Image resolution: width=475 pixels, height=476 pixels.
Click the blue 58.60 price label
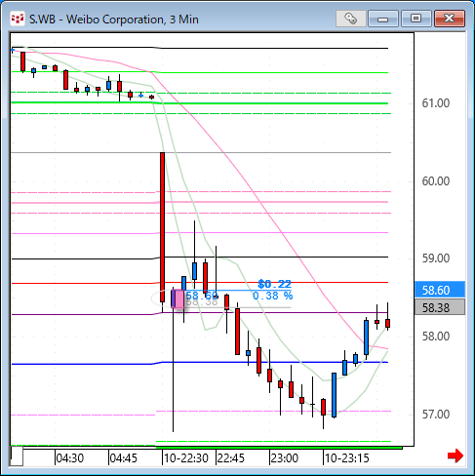coord(440,290)
